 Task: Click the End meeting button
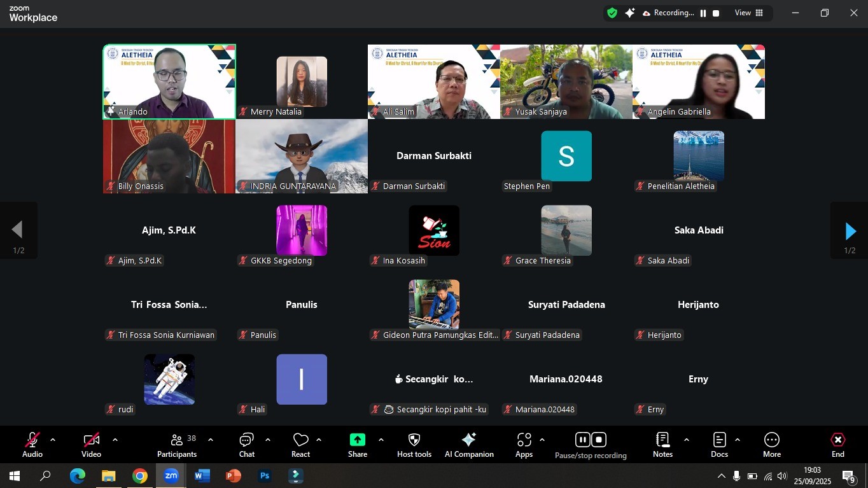click(x=838, y=445)
